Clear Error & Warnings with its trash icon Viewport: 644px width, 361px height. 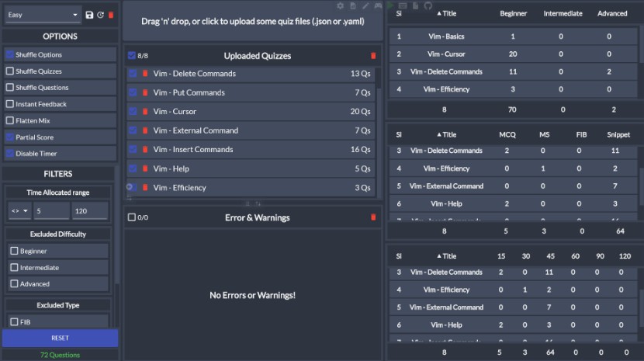pos(373,217)
